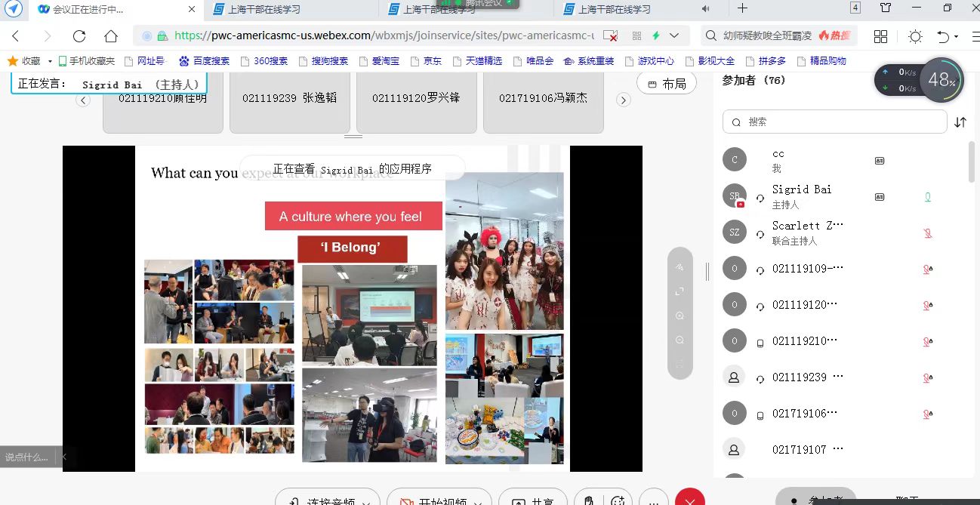Sort the participants list
The width and height of the screenshot is (980, 505).
coord(960,122)
